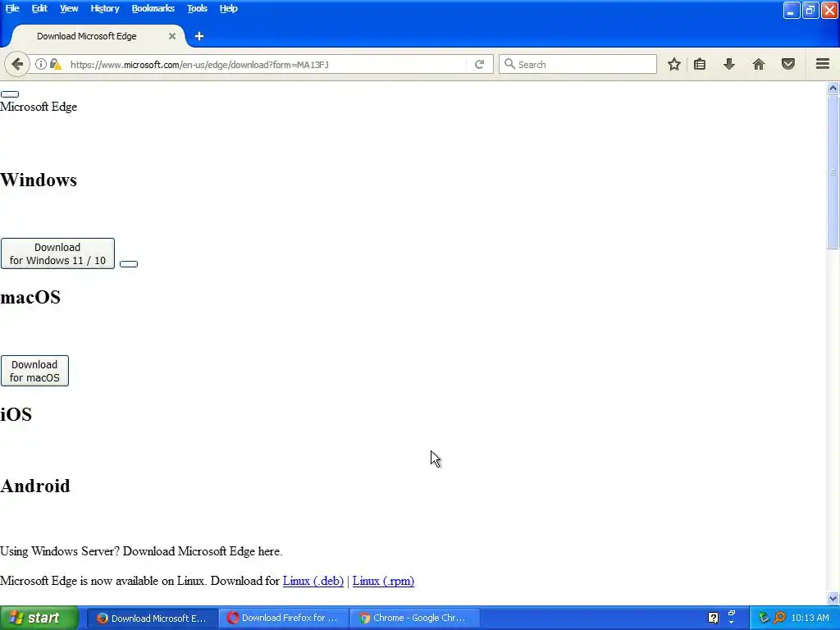Click small empty button above Microsoft Edge text
840x630 pixels.
(x=10, y=94)
